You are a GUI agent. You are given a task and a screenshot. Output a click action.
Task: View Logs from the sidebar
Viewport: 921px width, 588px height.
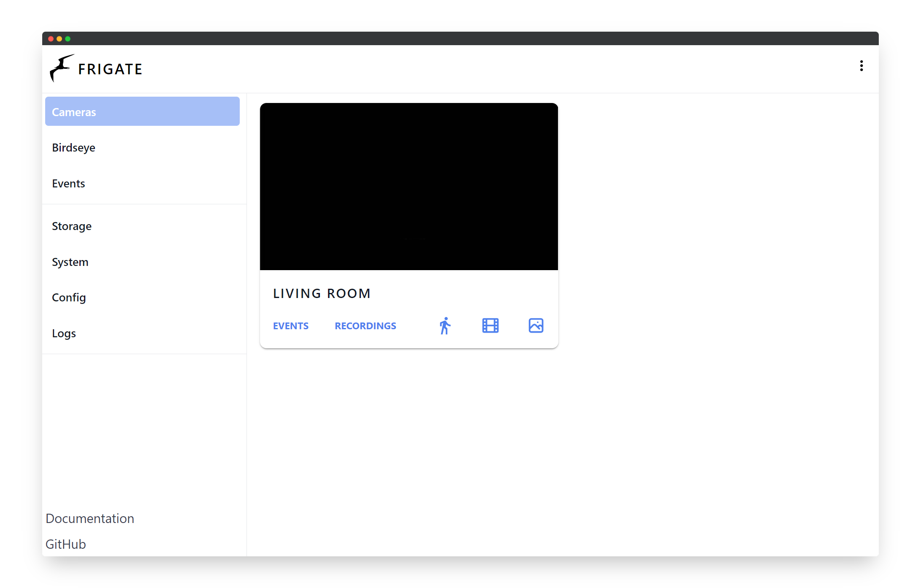(x=64, y=333)
